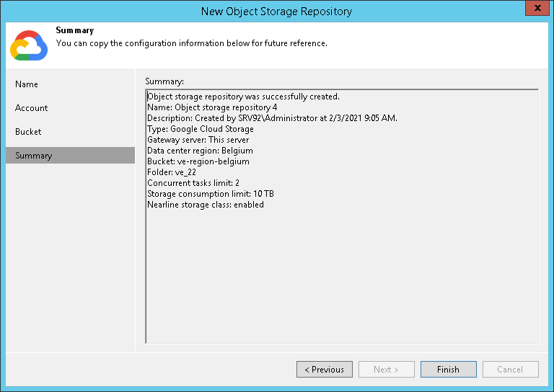This screenshot has height=392, width=554.
Task: Open the Account step in sidebar
Action: pos(32,108)
